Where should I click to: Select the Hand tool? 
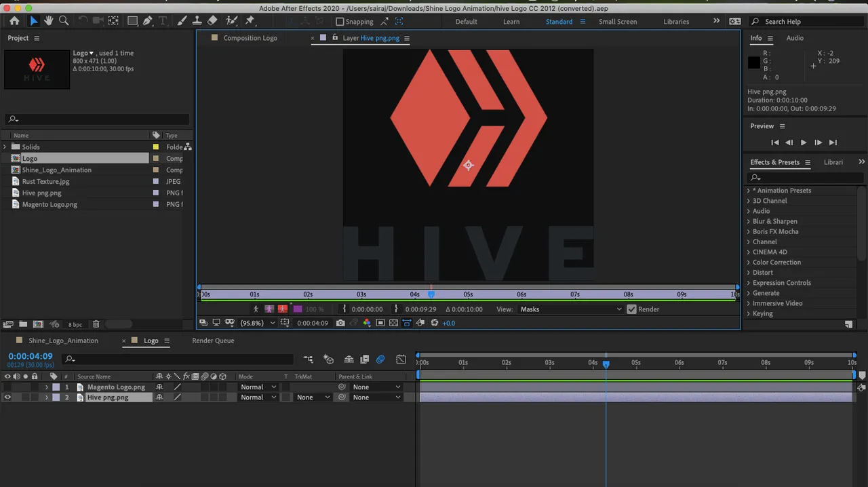49,21
